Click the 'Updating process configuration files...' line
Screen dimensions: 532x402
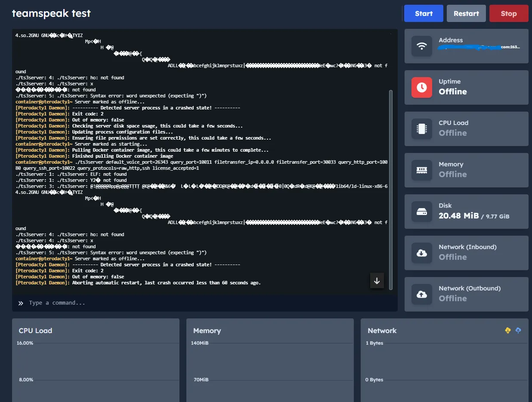pyautogui.click(x=94, y=132)
